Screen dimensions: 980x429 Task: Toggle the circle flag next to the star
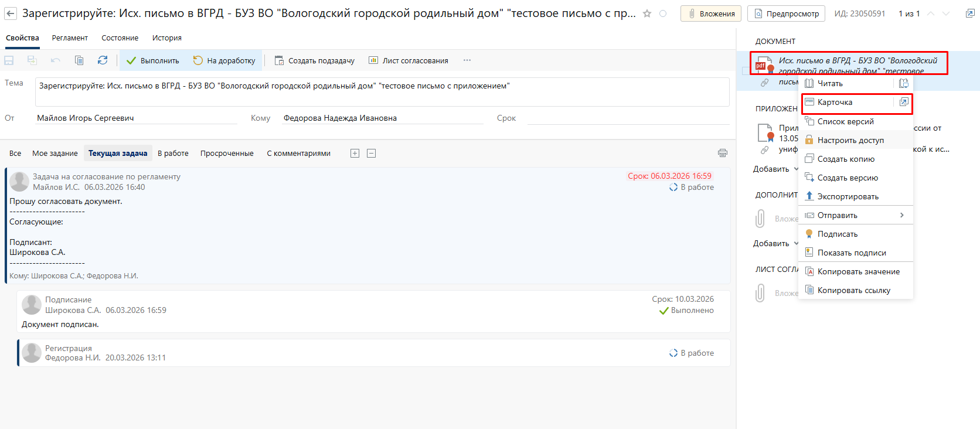coord(663,13)
